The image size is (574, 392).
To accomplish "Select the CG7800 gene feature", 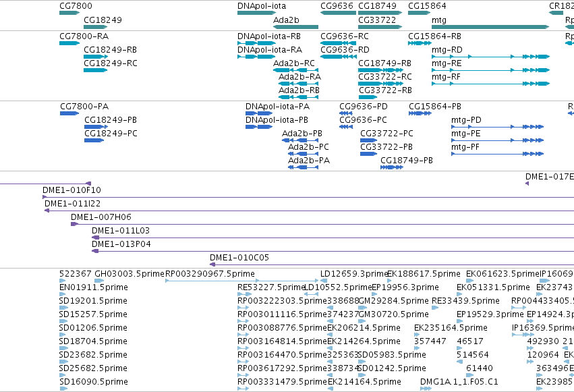I will tap(69, 13).
